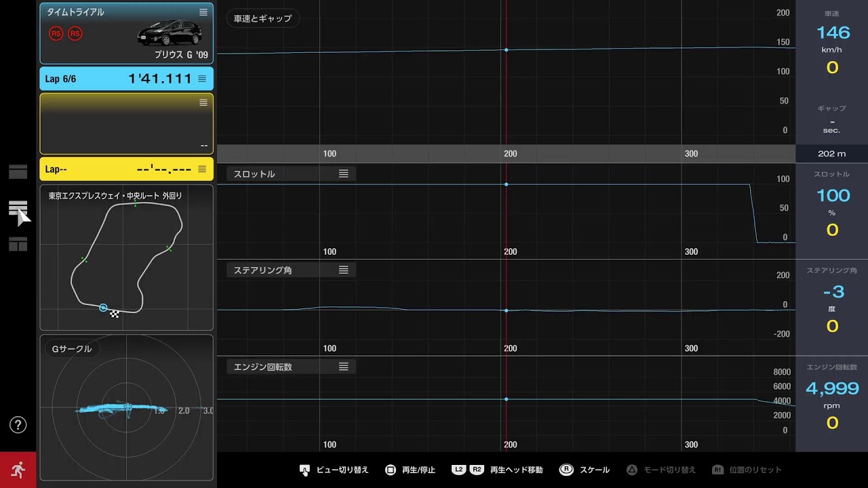Click the 146 km/h speed value

(833, 33)
